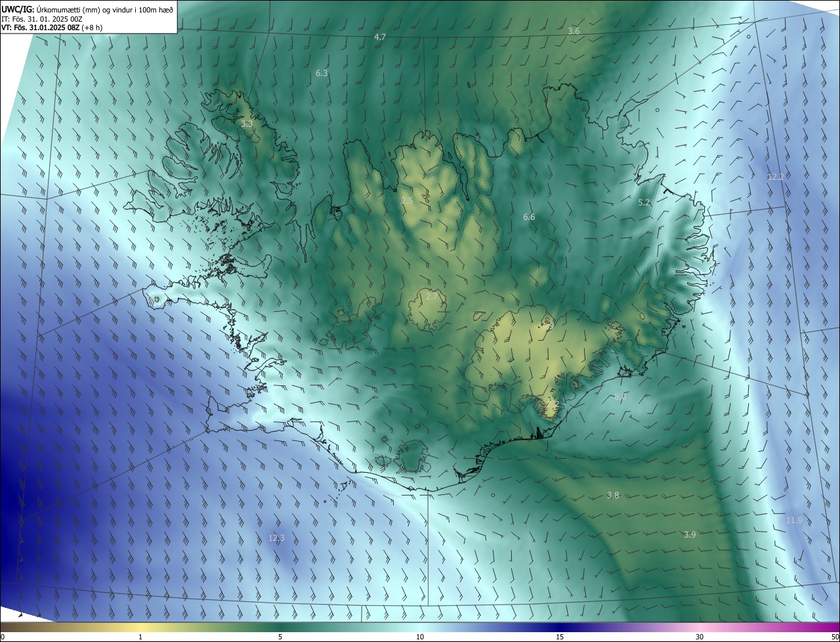Click the color scale tick labeled 15
The height and width of the screenshot is (642, 840).
560,637
